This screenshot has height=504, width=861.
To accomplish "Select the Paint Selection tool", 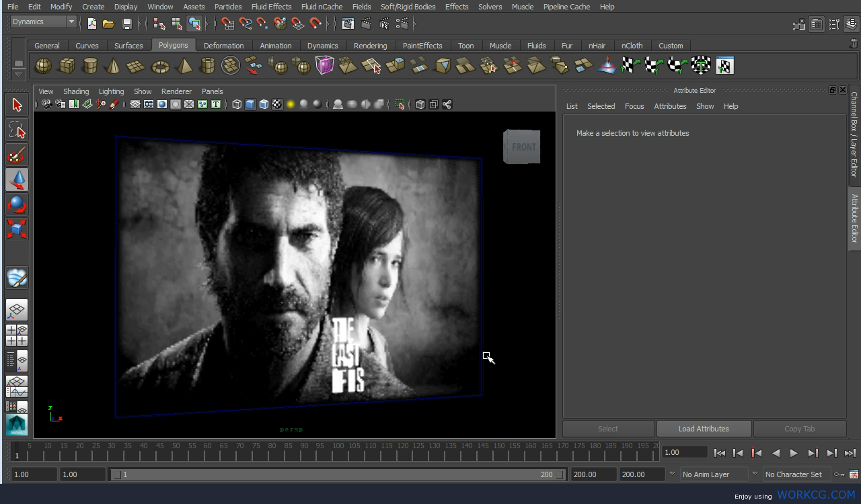I will tap(17, 155).
